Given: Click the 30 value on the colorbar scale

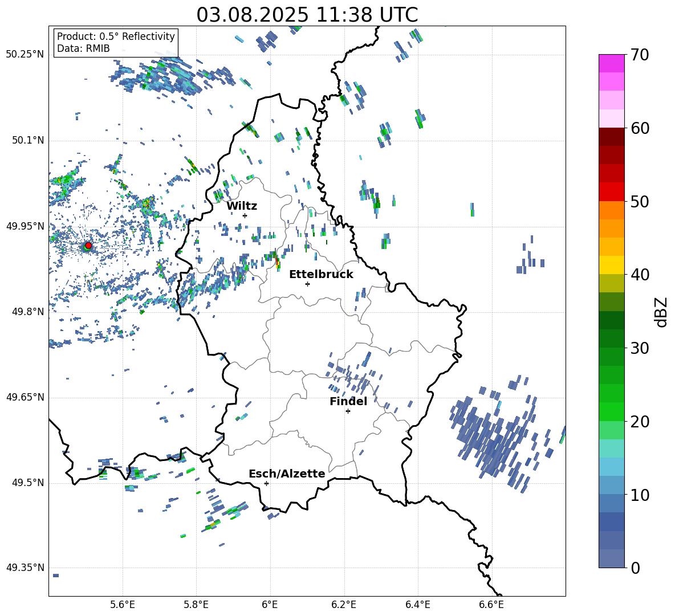Looking at the screenshot, I should (x=640, y=348).
